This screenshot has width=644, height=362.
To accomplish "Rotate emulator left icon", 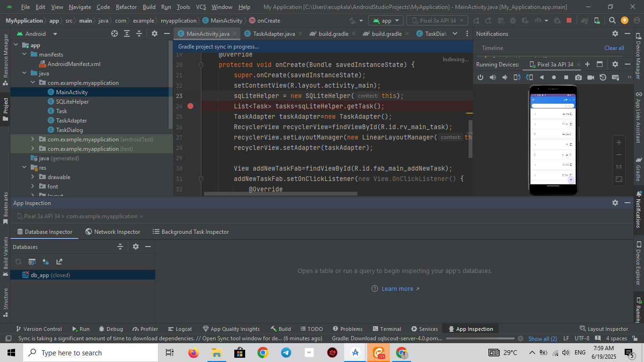I will point(517,77).
